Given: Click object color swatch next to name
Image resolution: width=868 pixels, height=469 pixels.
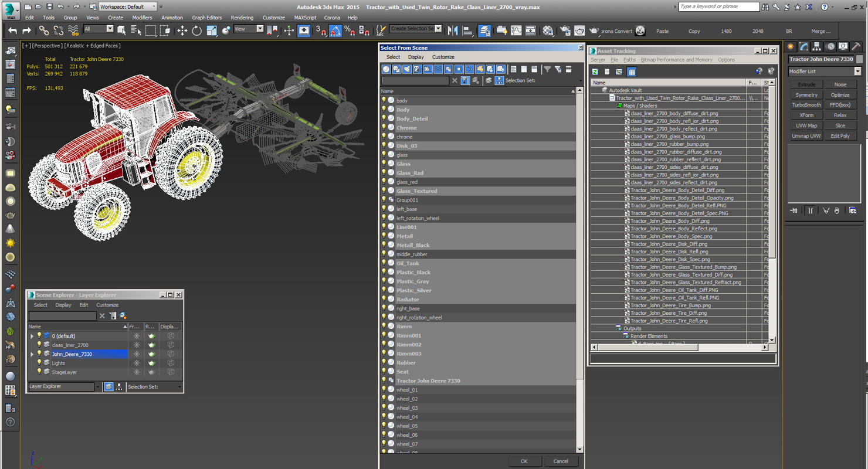Looking at the screenshot, I should pyautogui.click(x=860, y=59).
